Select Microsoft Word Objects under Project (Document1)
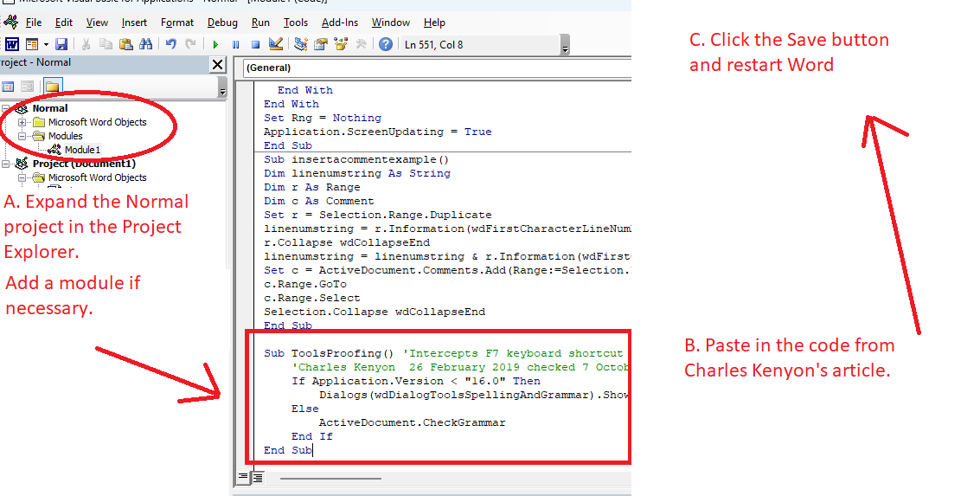980x496 pixels. coord(98,177)
